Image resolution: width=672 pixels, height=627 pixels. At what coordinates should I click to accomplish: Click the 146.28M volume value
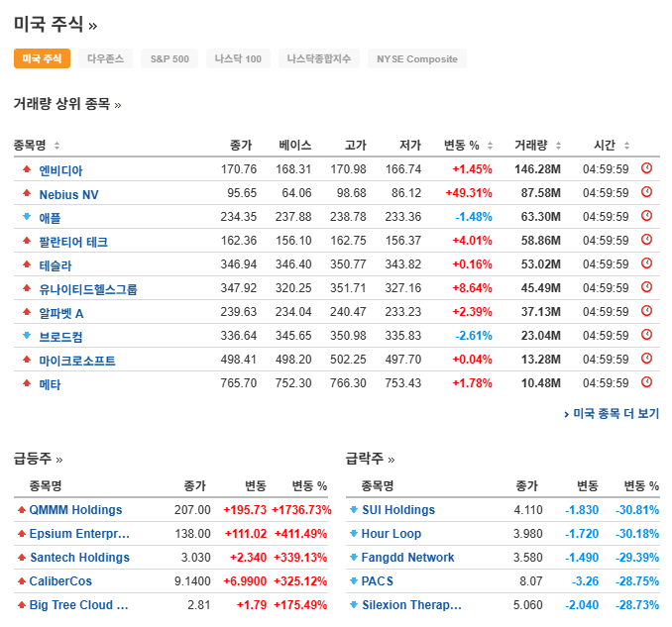coord(537,169)
